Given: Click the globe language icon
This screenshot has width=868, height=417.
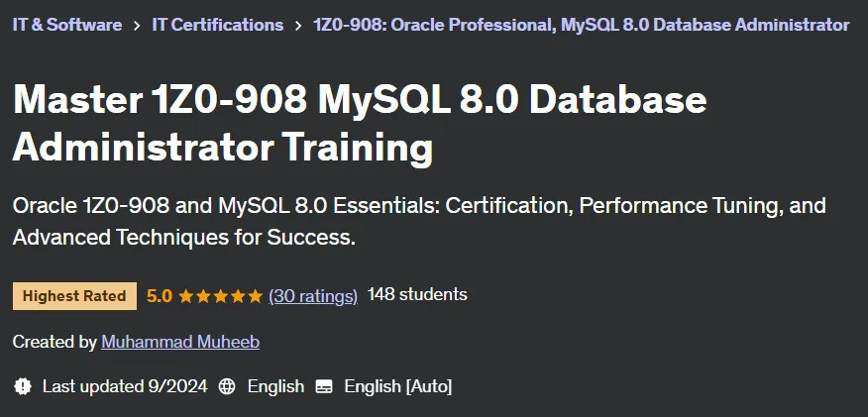Looking at the screenshot, I should 227,386.
